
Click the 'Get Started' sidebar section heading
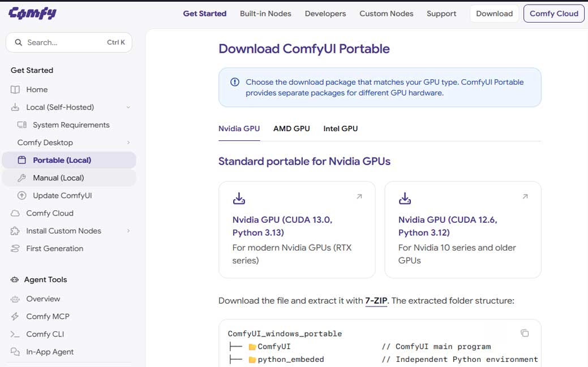pyautogui.click(x=32, y=70)
